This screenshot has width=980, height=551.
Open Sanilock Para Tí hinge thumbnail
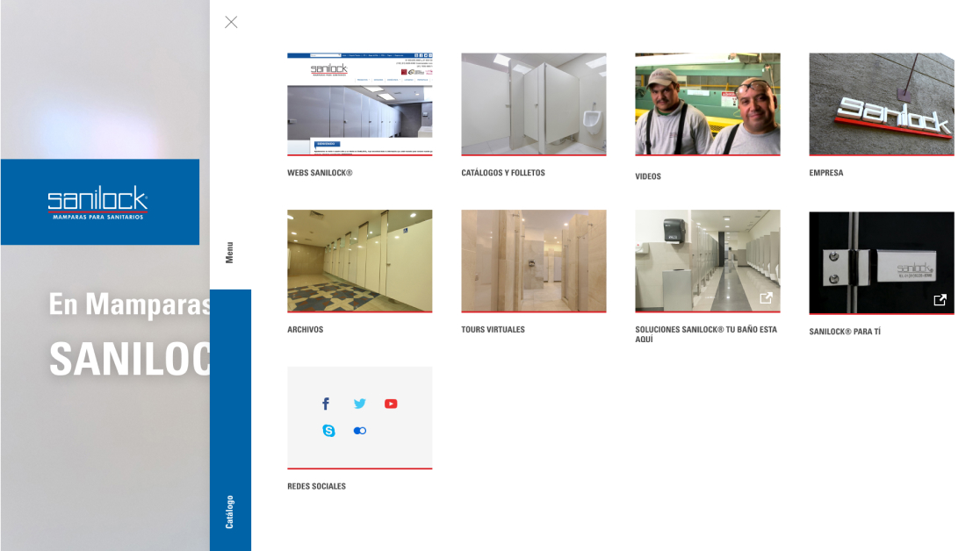(x=882, y=263)
